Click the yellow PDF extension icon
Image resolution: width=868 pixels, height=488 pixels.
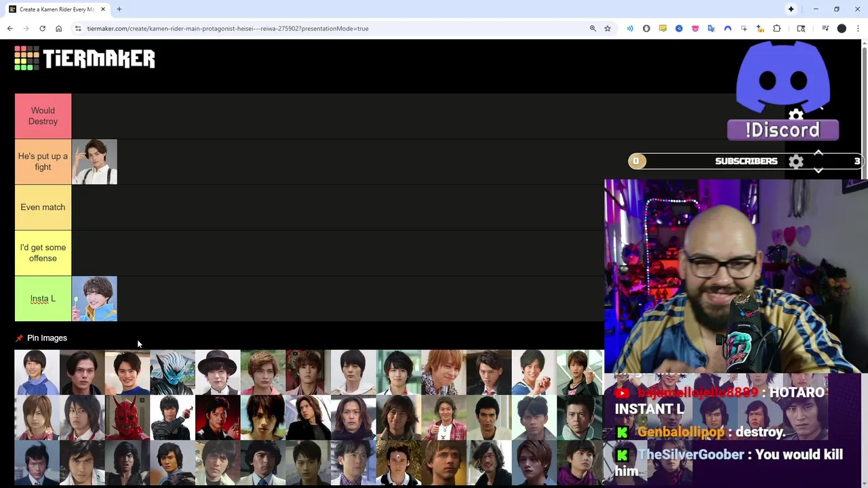pos(663,28)
